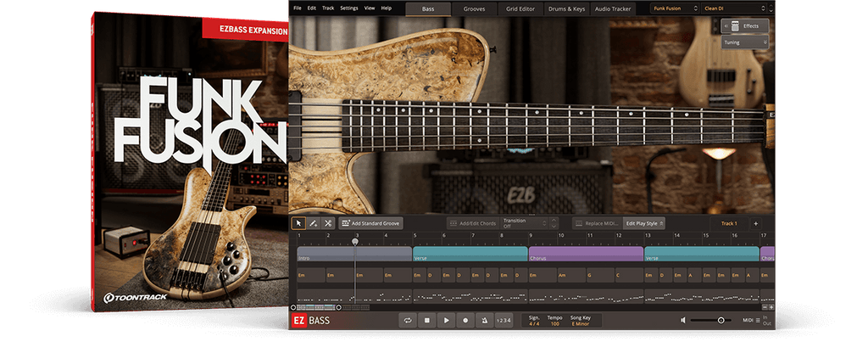Viewport: 868px width, 353px height.
Task: Select the scissors cut tool
Action: [x=328, y=223]
